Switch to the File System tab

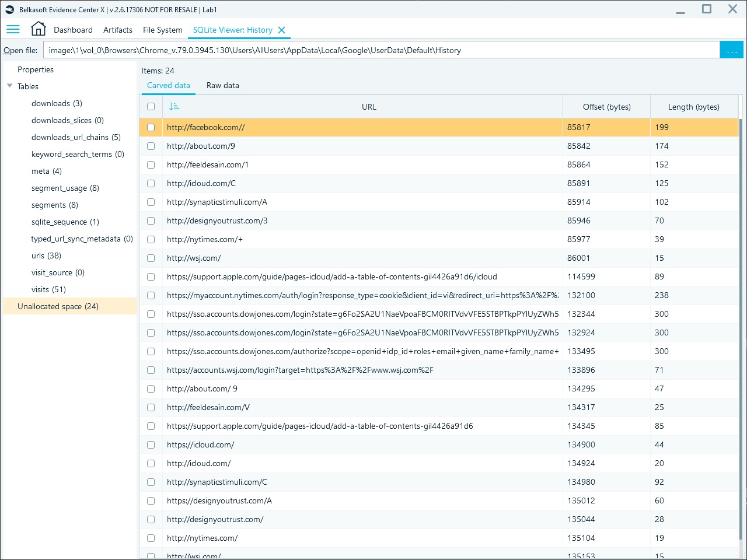(x=163, y=30)
